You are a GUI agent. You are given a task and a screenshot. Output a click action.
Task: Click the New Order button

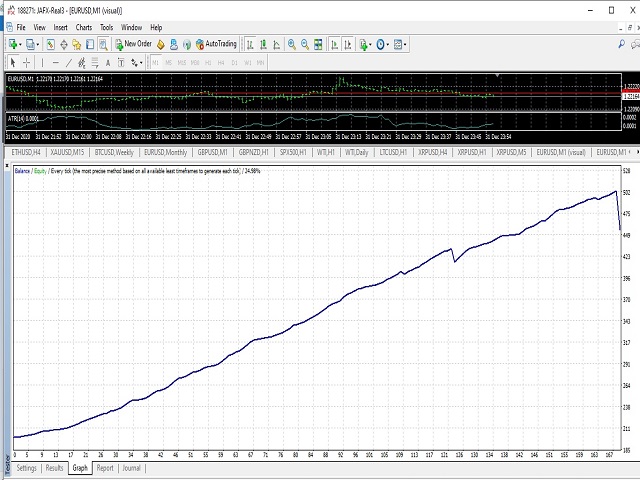[133, 44]
